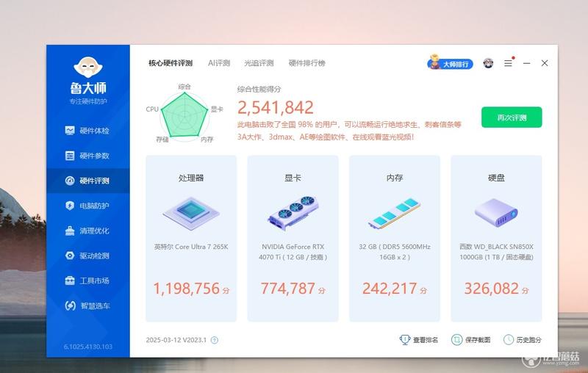Click the 驱动检测 hexagon icon

[70, 256]
